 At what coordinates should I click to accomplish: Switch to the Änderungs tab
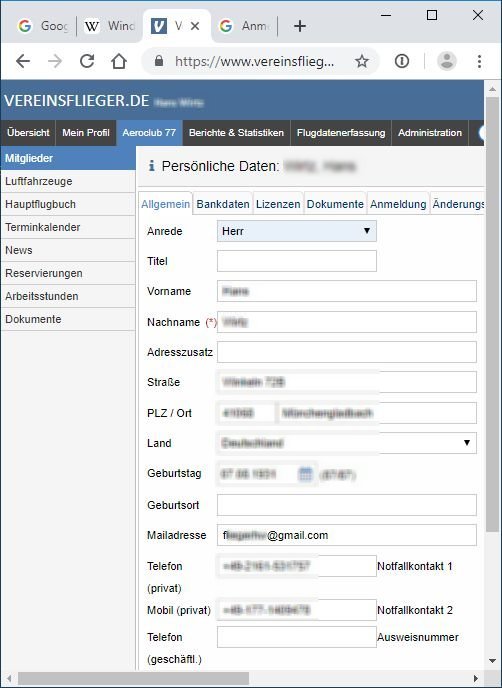458,204
